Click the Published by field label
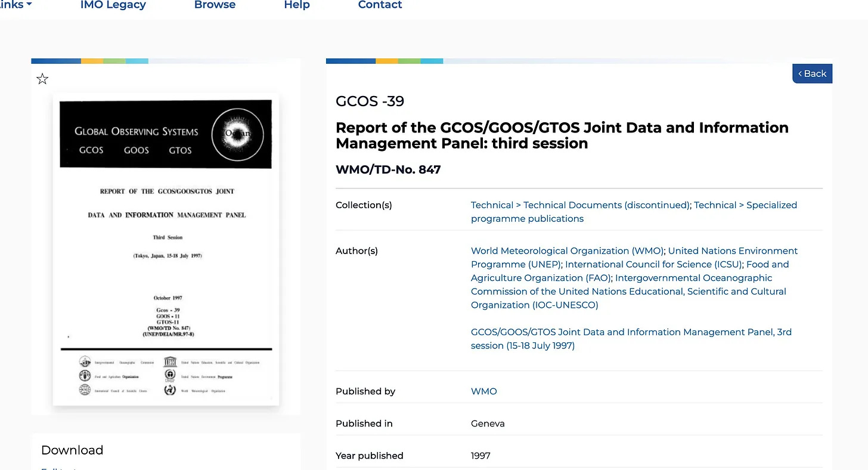This screenshot has height=470, width=868. (365, 391)
